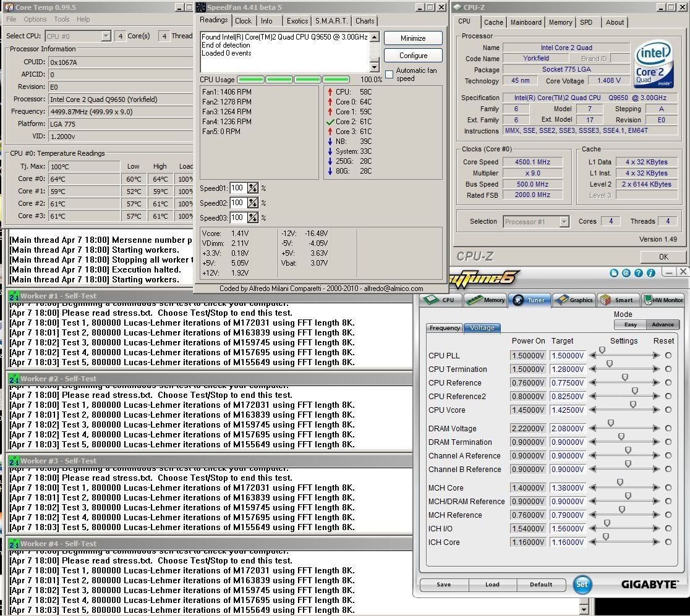Click the Intel Core 2 Quad logo
Image resolution: width=690 pixels, height=616 pixels.
654,64
